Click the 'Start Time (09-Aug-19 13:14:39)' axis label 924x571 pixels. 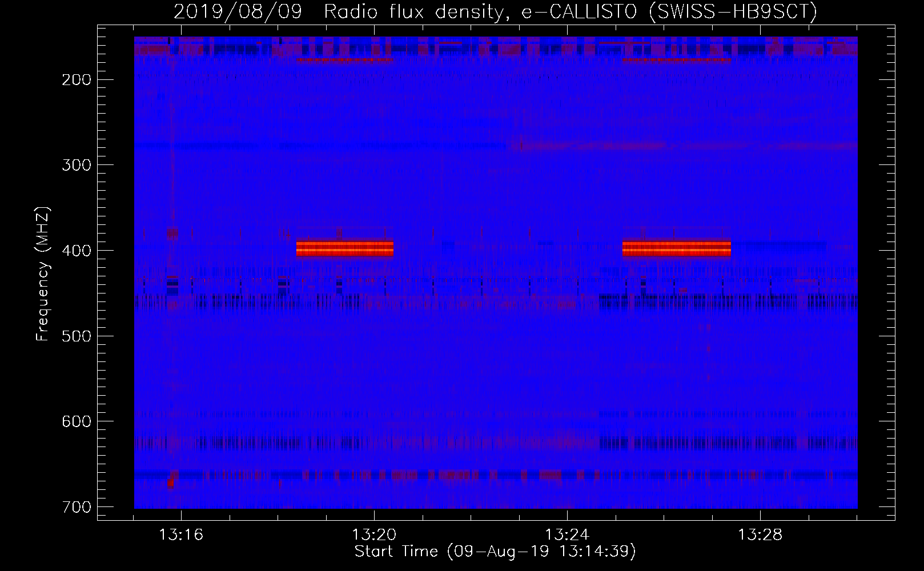tap(495, 552)
